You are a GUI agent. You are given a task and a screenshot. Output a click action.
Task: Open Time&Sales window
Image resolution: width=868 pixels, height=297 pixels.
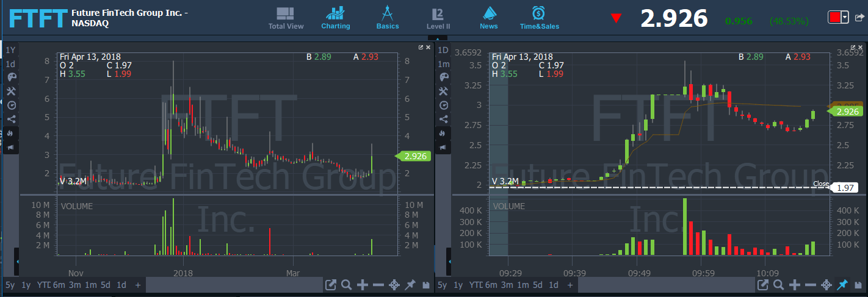pos(539,18)
